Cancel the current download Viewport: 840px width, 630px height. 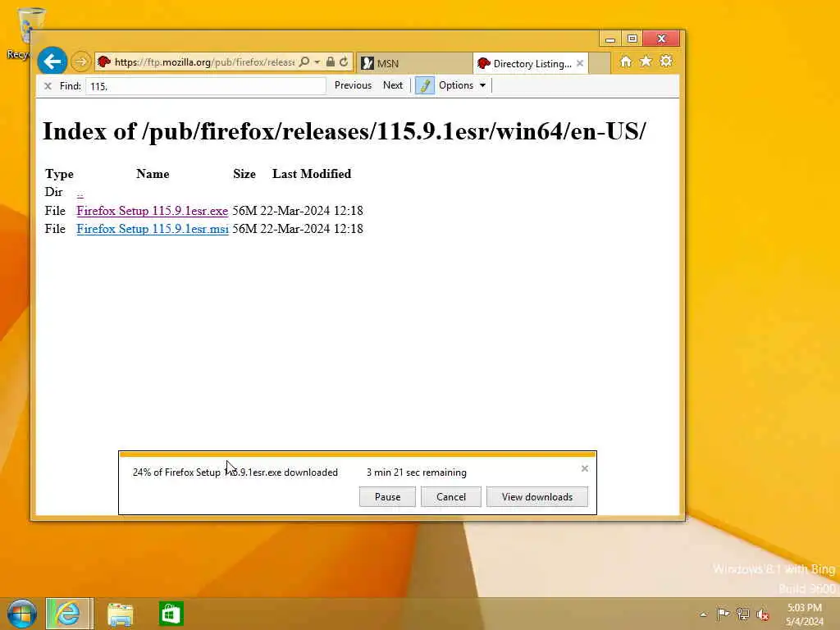click(x=451, y=496)
